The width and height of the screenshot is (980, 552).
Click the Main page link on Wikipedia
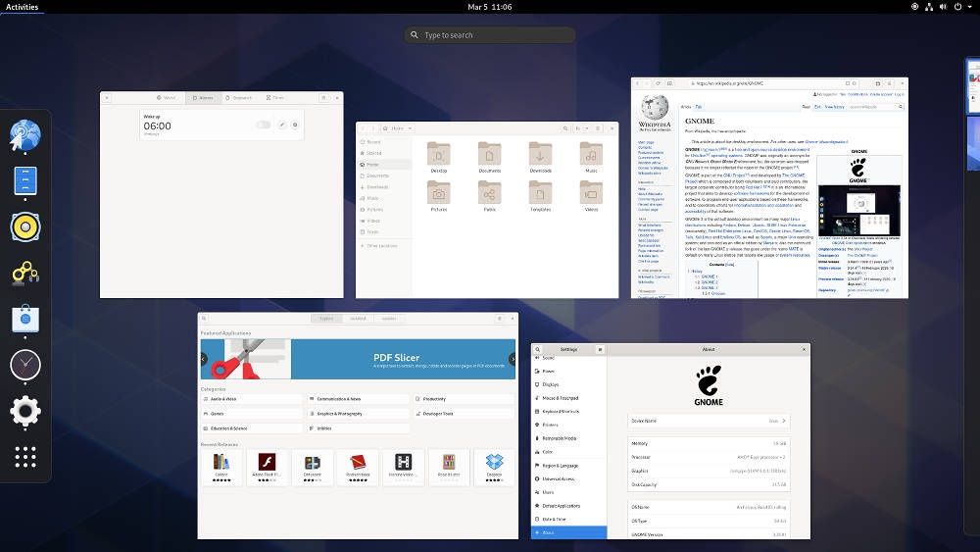[646, 142]
